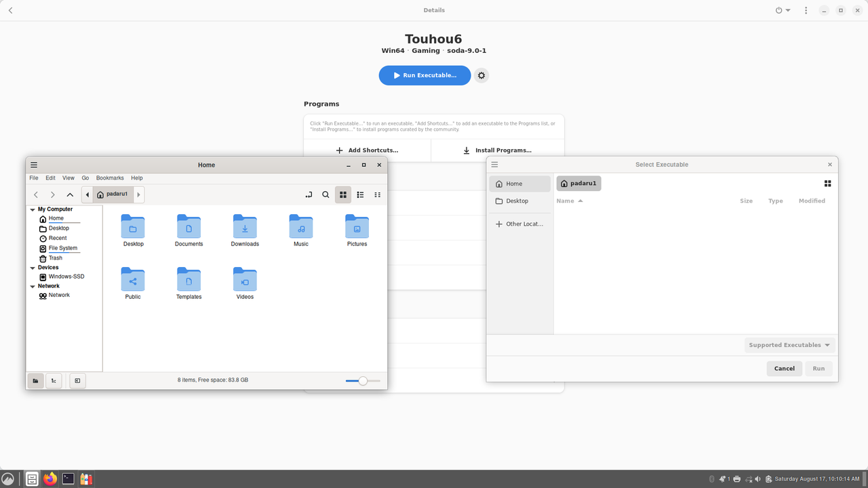Click the Up directory arrow in file manager

tap(70, 195)
